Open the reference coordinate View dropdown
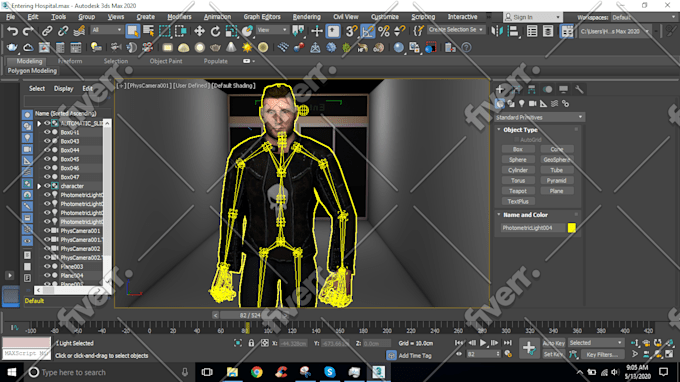 click(x=272, y=30)
